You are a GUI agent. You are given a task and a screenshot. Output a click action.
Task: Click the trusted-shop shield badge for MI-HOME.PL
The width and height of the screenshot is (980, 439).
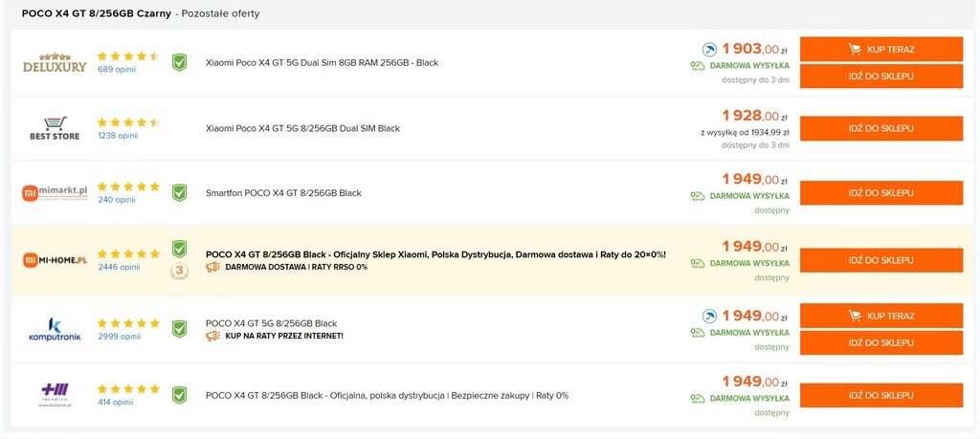(179, 250)
